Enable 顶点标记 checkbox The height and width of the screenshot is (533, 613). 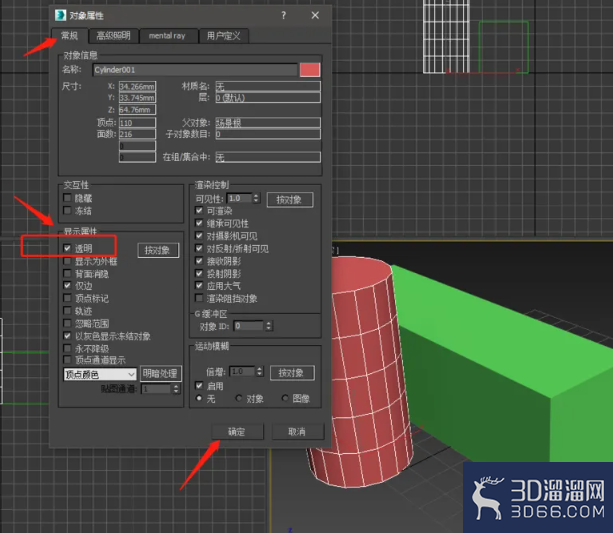pos(67,298)
